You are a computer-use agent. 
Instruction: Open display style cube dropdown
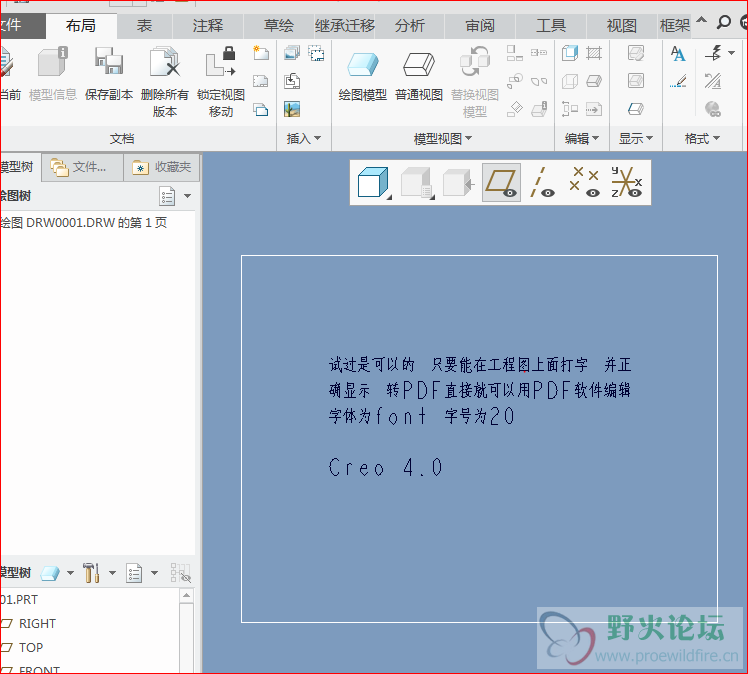click(x=374, y=183)
